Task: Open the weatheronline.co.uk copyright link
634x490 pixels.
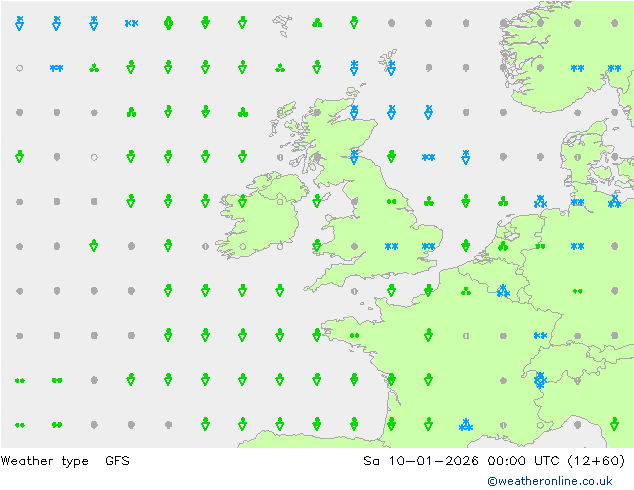Action: point(550,481)
